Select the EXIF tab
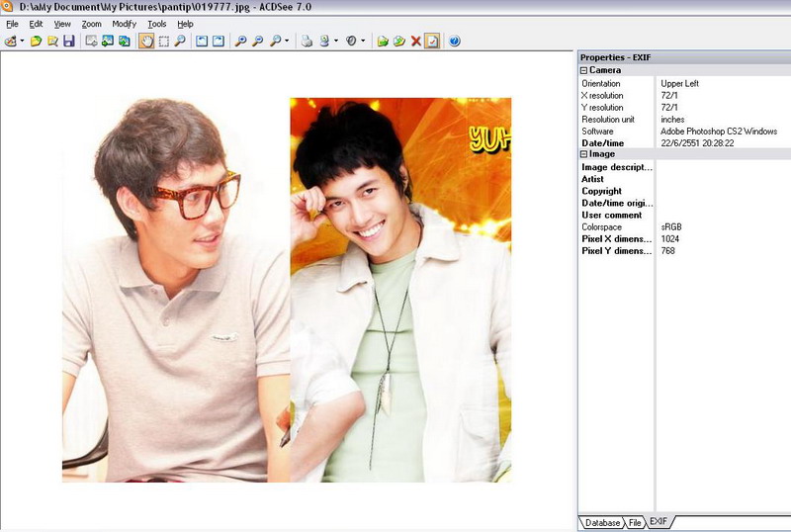This screenshot has height=532, width=791. pos(659,521)
